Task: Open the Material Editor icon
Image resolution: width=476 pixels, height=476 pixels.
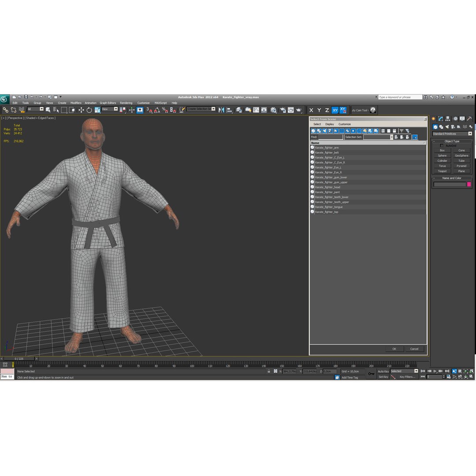Action: tap(274, 110)
